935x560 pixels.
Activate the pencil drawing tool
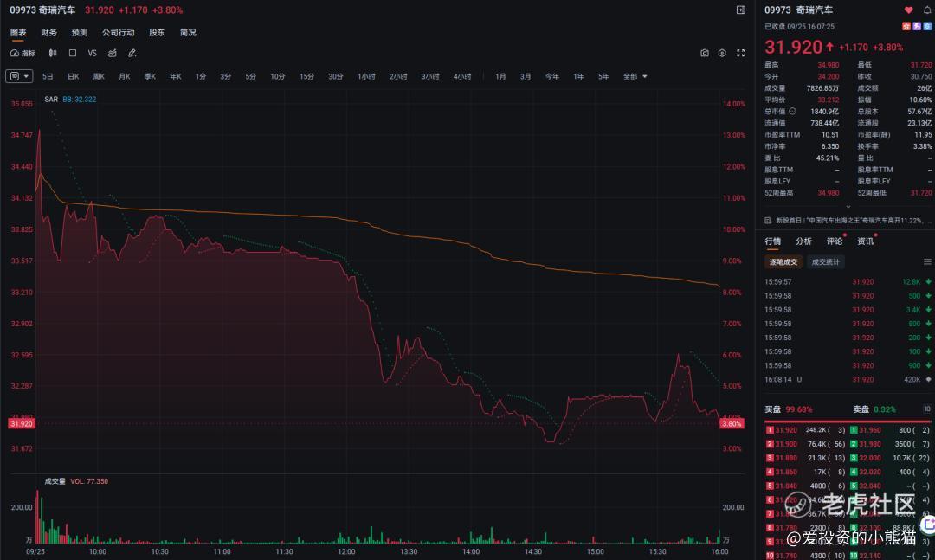tap(132, 53)
